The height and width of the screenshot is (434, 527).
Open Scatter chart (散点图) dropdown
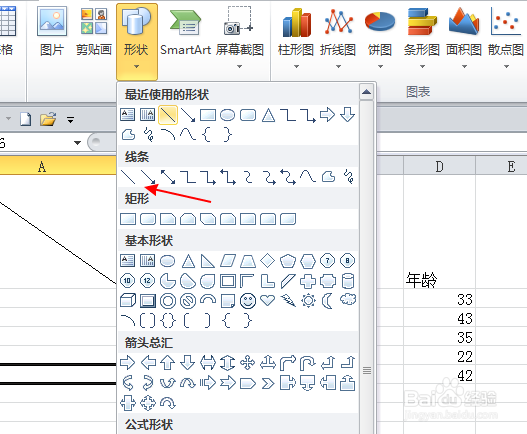click(x=506, y=37)
